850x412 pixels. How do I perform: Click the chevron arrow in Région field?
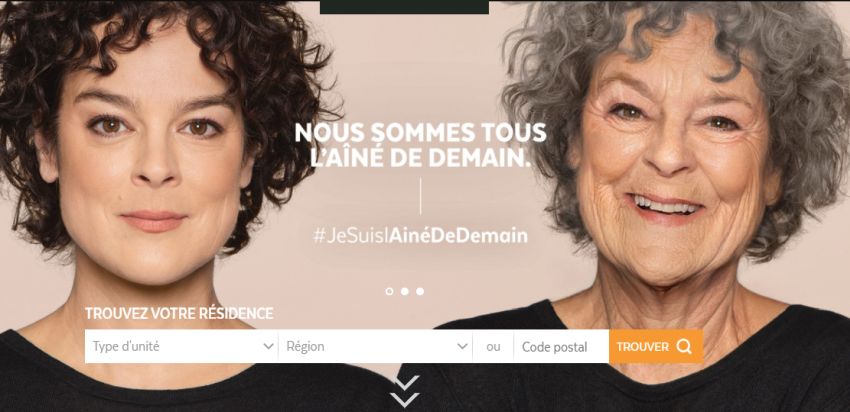coord(462,346)
